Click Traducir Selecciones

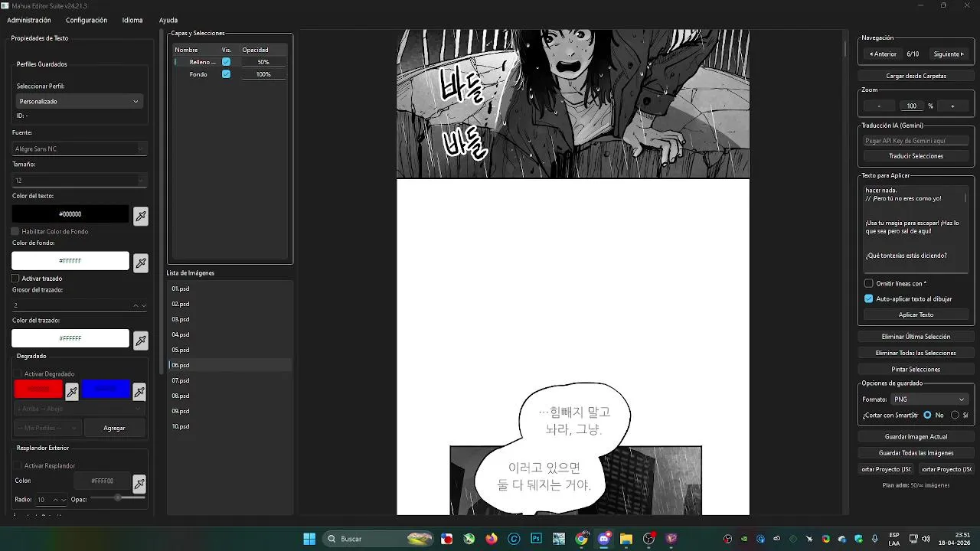click(x=916, y=156)
